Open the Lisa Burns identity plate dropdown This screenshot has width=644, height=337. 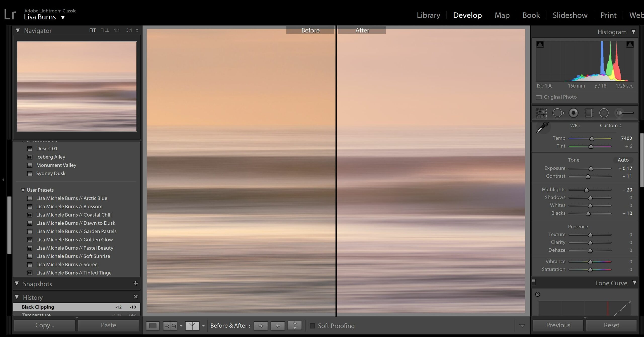pos(63,18)
